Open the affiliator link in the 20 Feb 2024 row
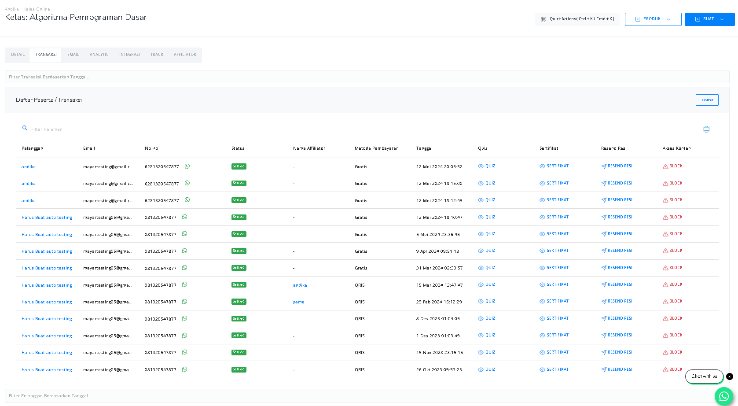 [x=298, y=302]
